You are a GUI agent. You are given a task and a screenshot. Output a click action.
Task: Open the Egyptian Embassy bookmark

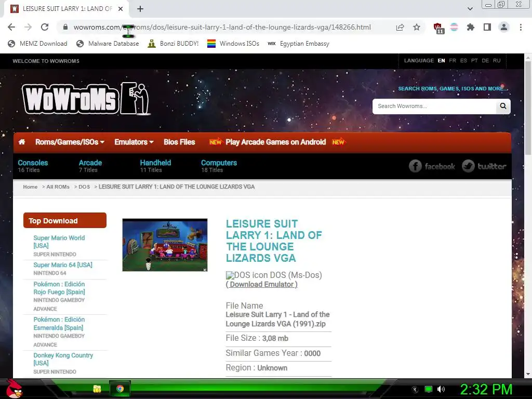298,44
